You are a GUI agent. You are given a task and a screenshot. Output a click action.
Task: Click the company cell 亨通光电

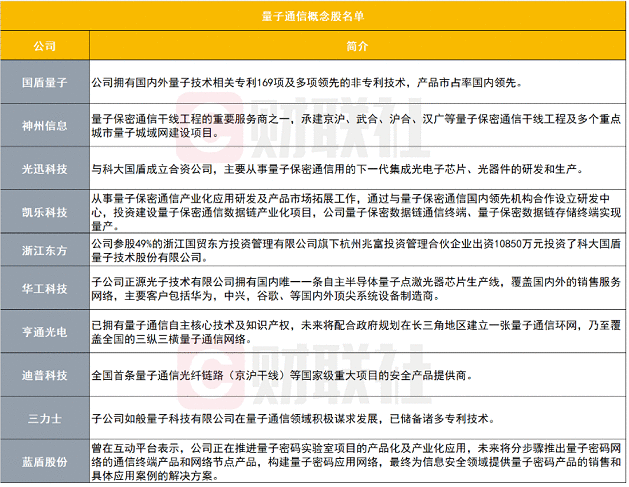click(45, 332)
